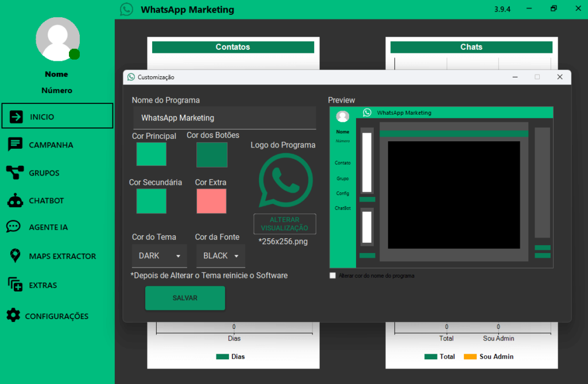The image size is (588, 384).
Task: Open the INICIO menu item
Action: [x=57, y=116]
